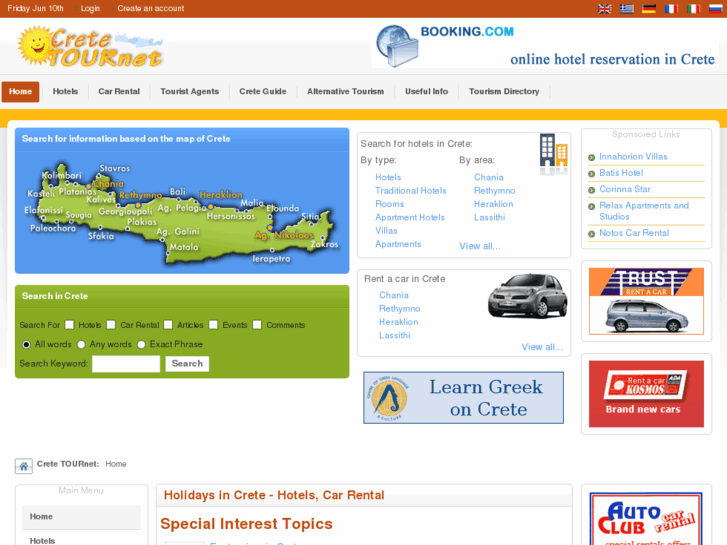The height and width of the screenshot is (545, 727).
Task: Click View all in hotels search box
Action: point(480,246)
